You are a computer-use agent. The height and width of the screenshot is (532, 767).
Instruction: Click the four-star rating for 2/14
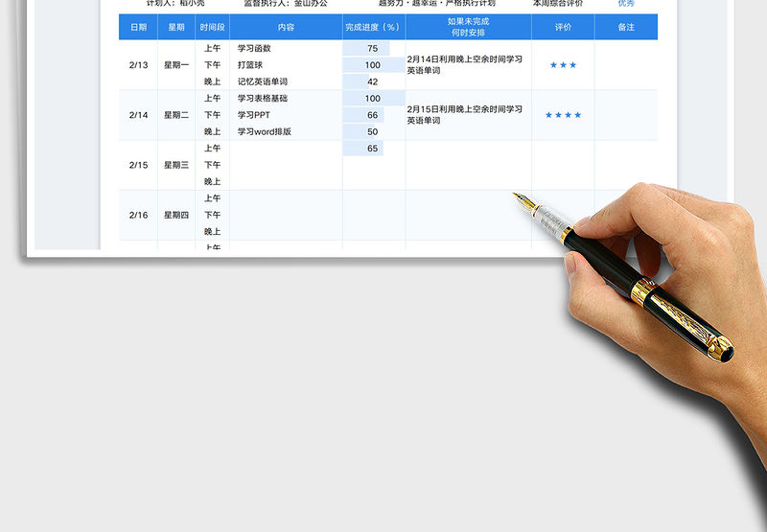563,115
